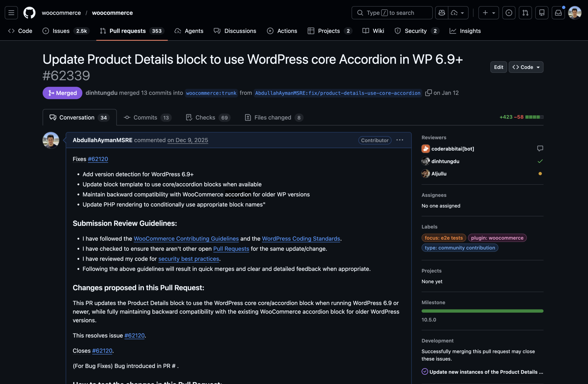Click the 10.5.0 milestone progress bar
The height and width of the screenshot is (384, 588).
pyautogui.click(x=482, y=311)
